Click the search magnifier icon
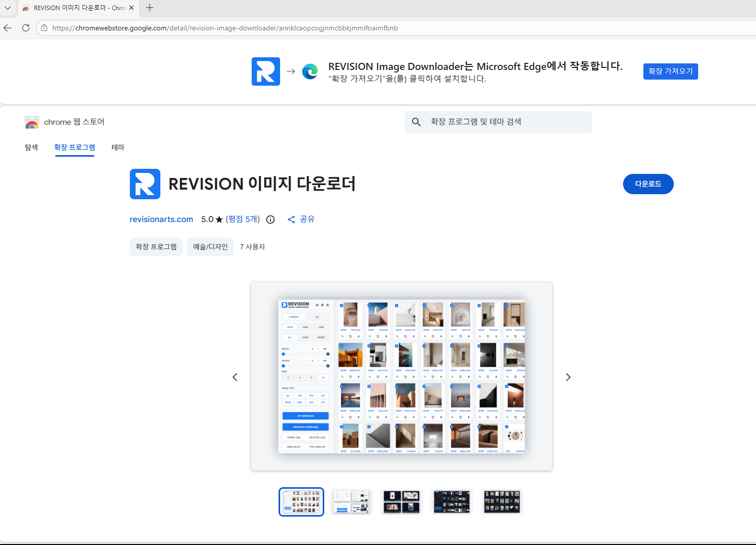Screen dimensions: 756x545 point(416,122)
